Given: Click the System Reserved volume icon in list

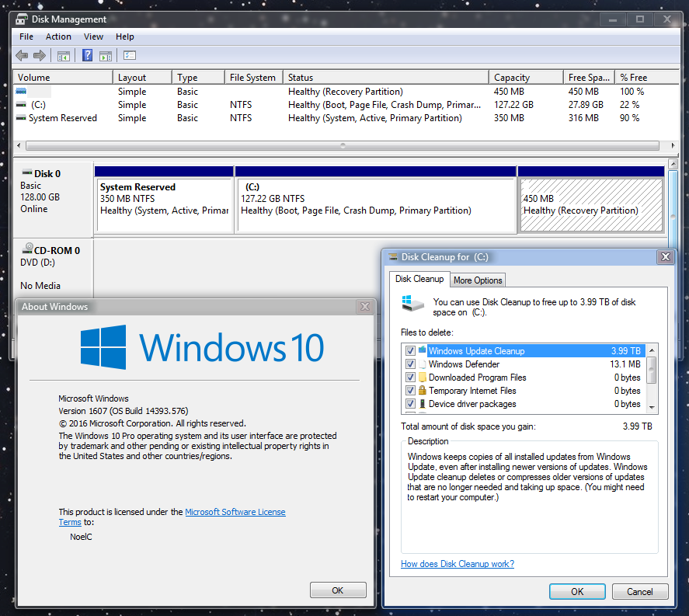Looking at the screenshot, I should [21, 118].
